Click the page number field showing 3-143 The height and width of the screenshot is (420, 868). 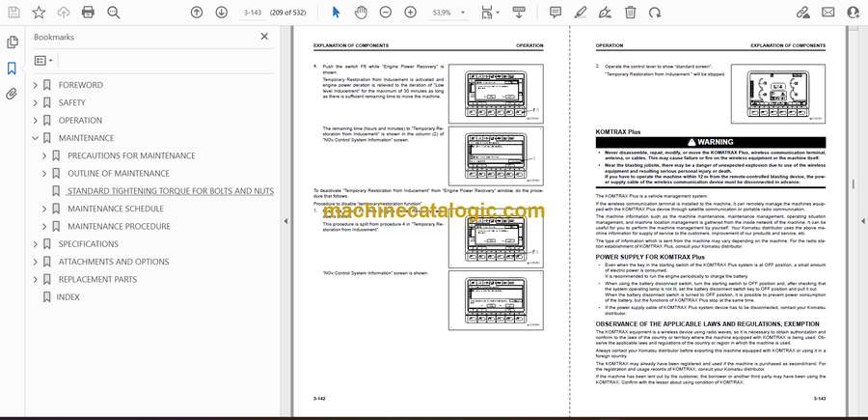point(253,13)
